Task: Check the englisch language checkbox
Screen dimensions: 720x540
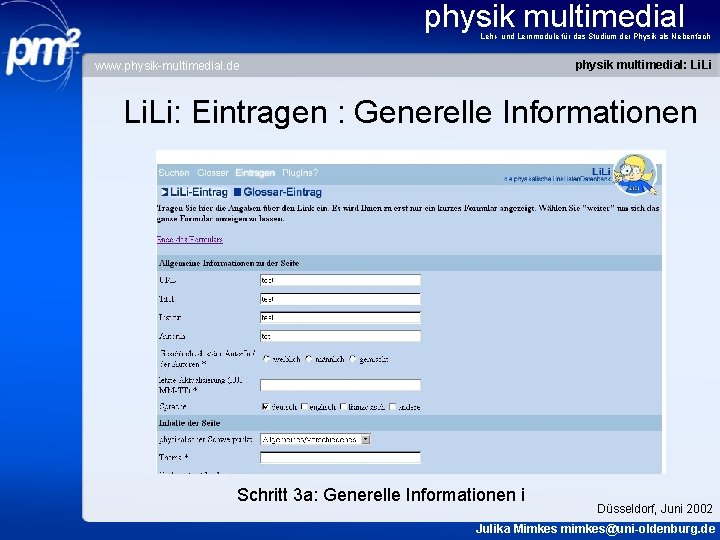Action: (304, 406)
